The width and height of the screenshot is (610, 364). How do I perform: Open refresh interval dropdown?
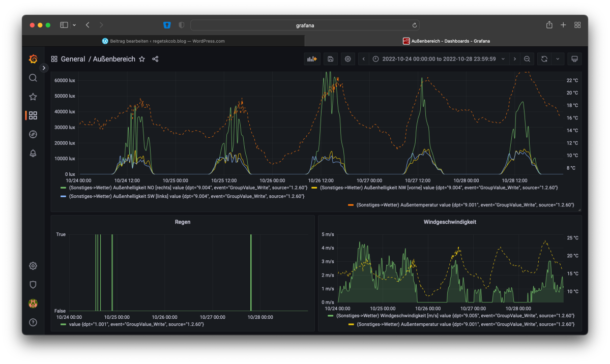558,59
